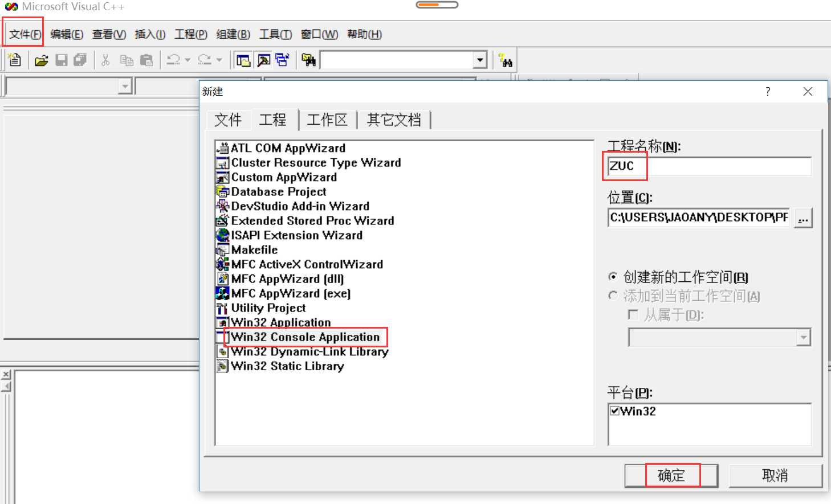Screen dimensions: 831x504
Task: Switch to the 工程 tab in dialog
Action: coord(273,119)
